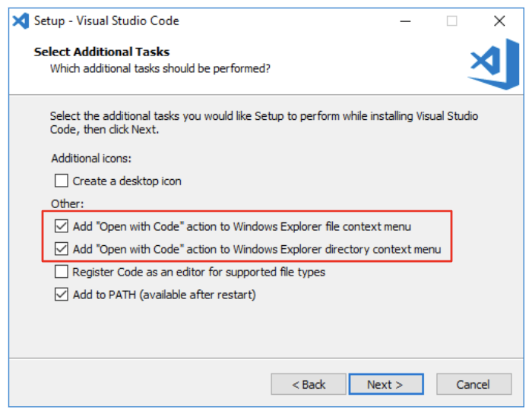Uncheck Open with Code directory context menu
532x416 pixels.
click(62, 249)
